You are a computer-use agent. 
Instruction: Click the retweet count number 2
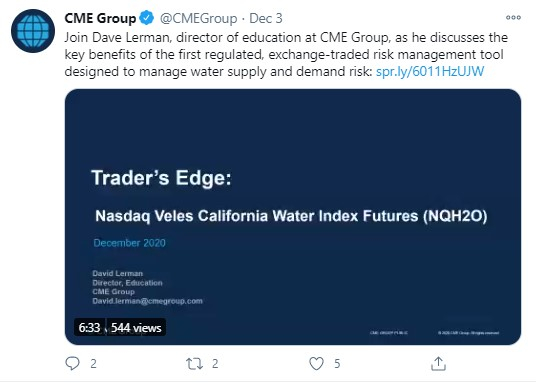pos(215,364)
